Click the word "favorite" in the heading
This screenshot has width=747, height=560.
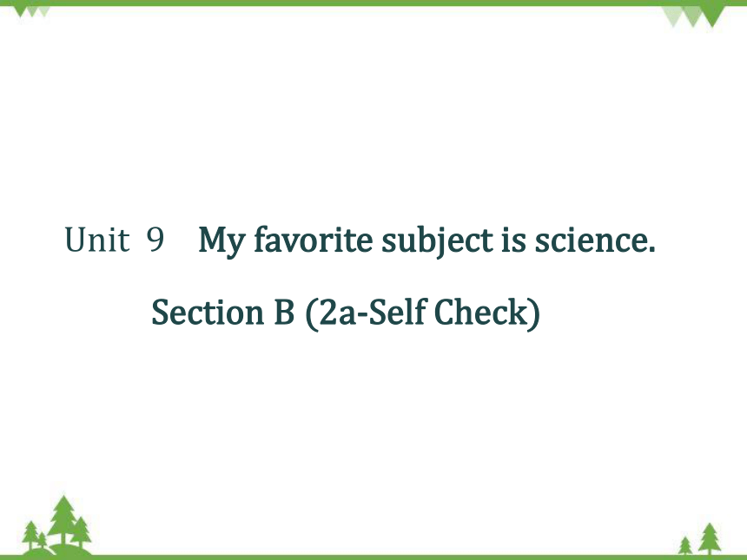[313, 239]
